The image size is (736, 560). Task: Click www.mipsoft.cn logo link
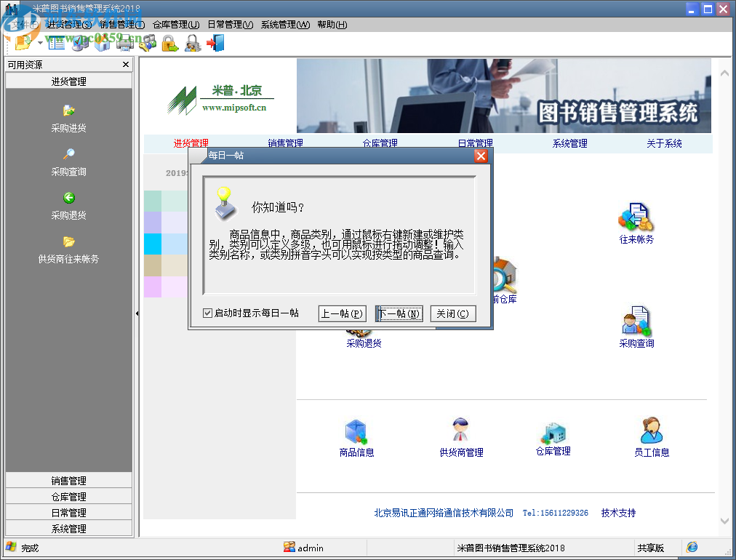click(234, 108)
